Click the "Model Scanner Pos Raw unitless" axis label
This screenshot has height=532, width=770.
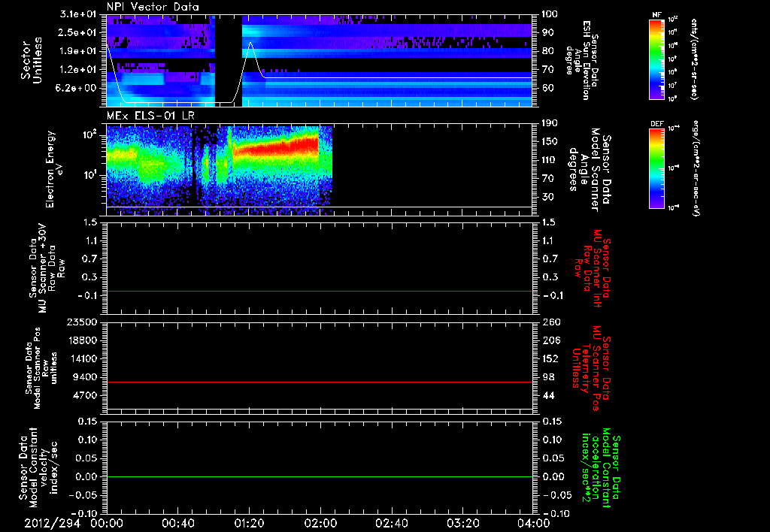pyautogui.click(x=41, y=368)
